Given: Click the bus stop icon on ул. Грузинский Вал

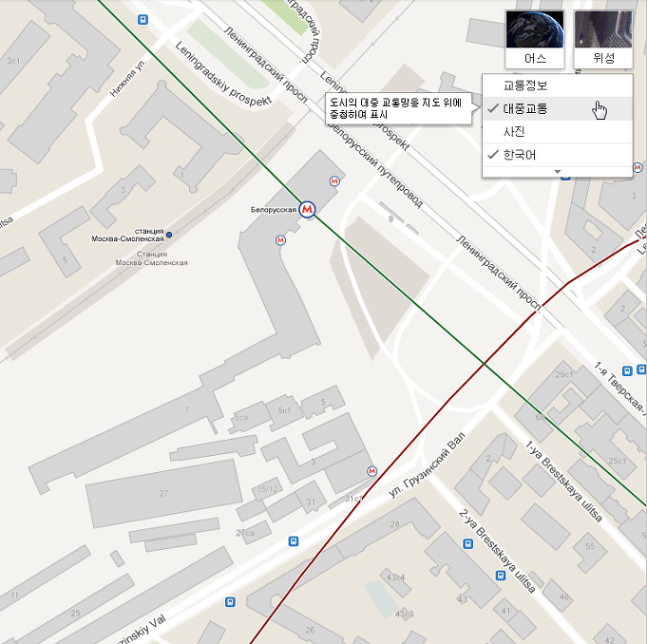Looking at the screenshot, I should click(x=293, y=540).
